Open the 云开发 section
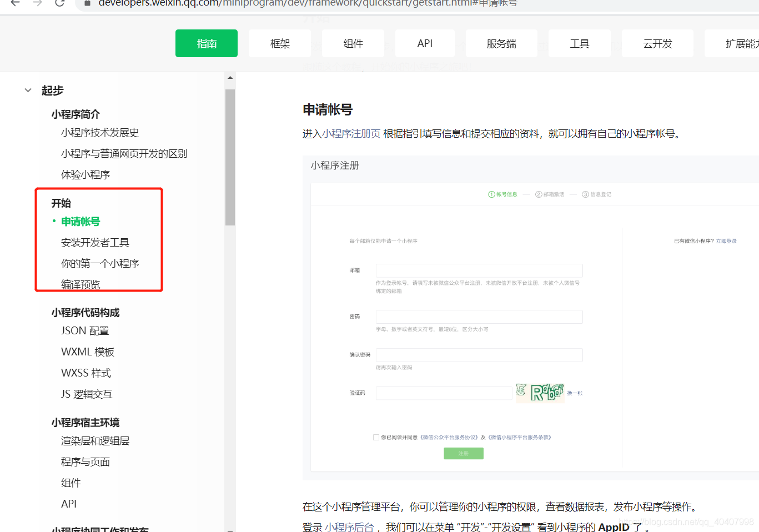759x532 pixels. click(657, 43)
